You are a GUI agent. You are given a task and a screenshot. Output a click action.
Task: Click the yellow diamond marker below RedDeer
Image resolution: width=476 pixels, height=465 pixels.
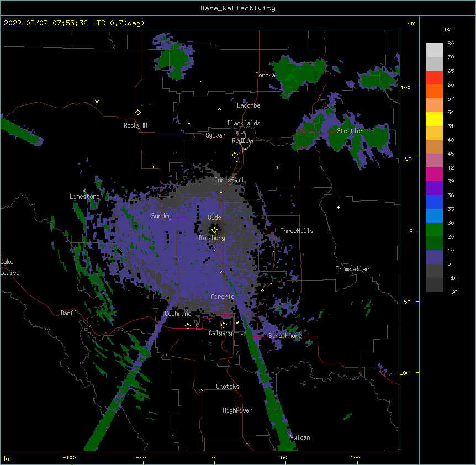235,155
